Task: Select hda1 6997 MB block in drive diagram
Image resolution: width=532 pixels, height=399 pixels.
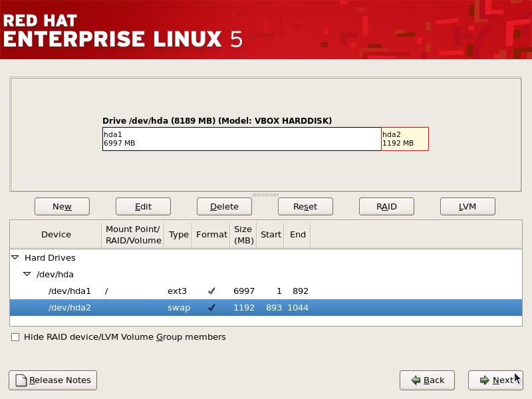Action: [242, 139]
